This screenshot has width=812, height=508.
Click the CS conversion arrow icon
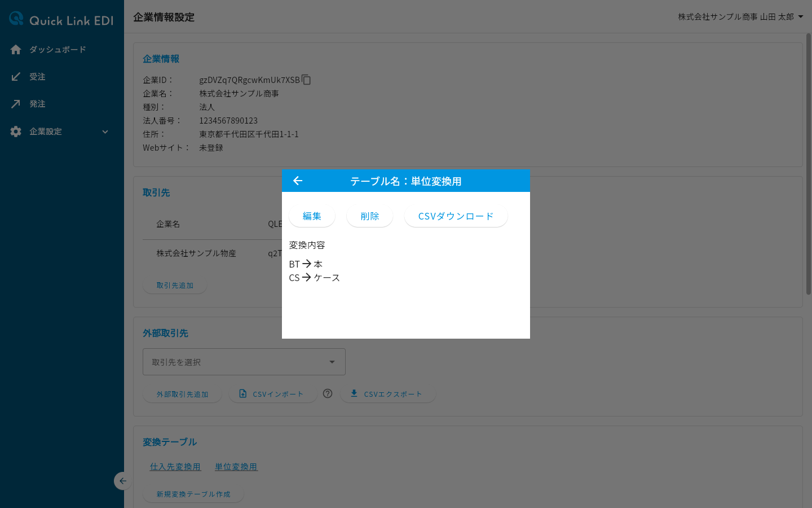pyautogui.click(x=307, y=277)
